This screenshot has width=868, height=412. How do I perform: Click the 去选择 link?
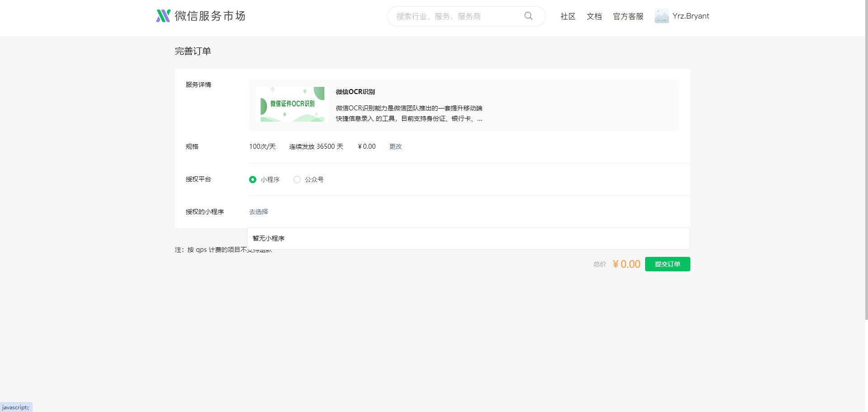[259, 212]
